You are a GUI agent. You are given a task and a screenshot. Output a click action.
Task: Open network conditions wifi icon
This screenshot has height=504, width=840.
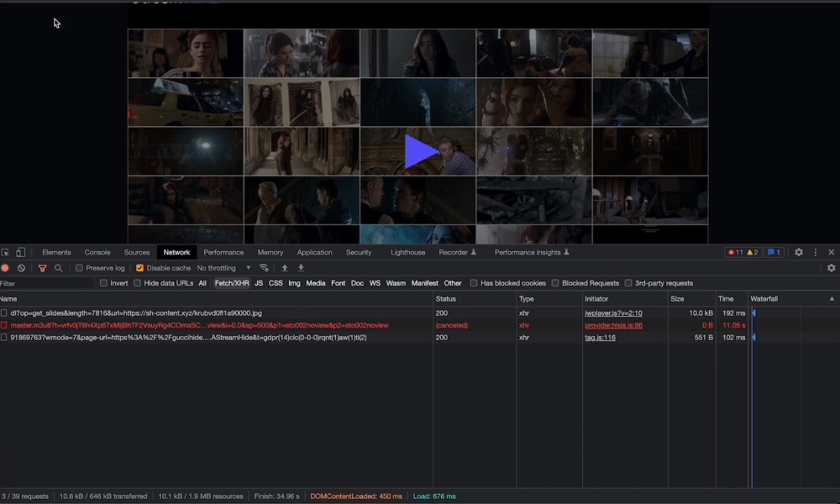[264, 268]
